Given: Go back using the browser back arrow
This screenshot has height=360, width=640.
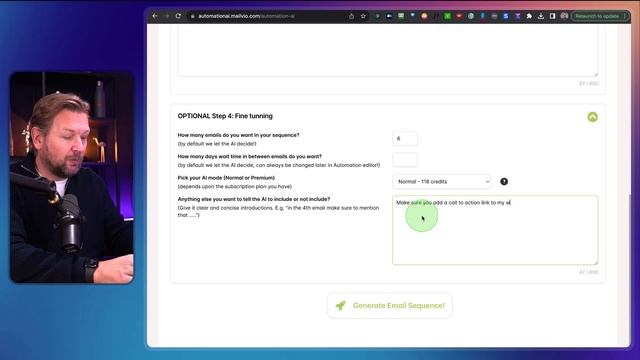Looking at the screenshot, I should pyautogui.click(x=155, y=16).
